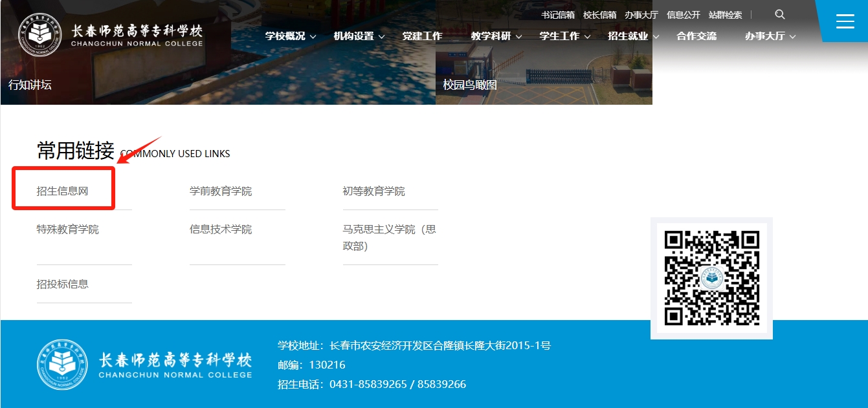Expand the 招生就业 dropdown menu

(x=633, y=36)
